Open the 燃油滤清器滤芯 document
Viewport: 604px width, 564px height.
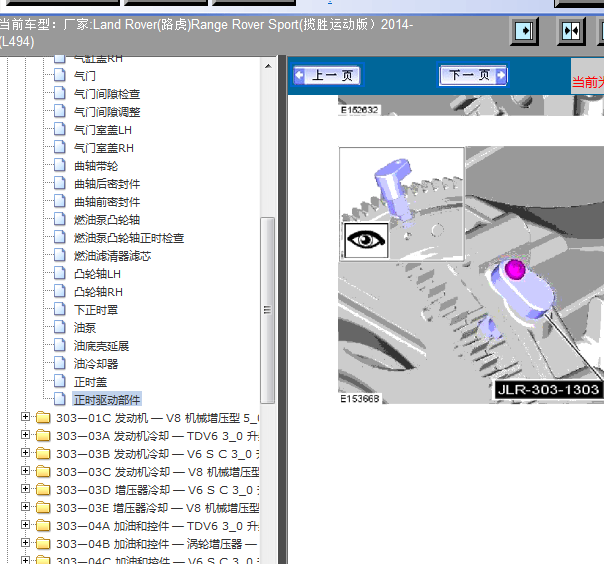pos(112,256)
